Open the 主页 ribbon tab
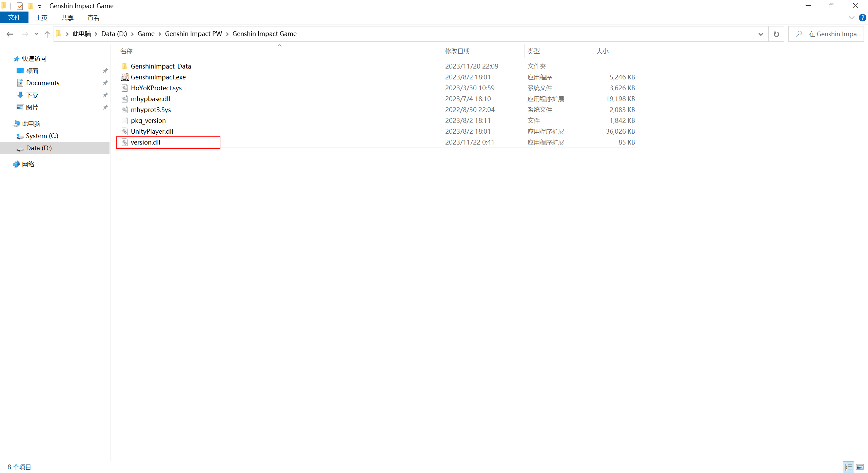868x473 pixels. tap(41, 18)
